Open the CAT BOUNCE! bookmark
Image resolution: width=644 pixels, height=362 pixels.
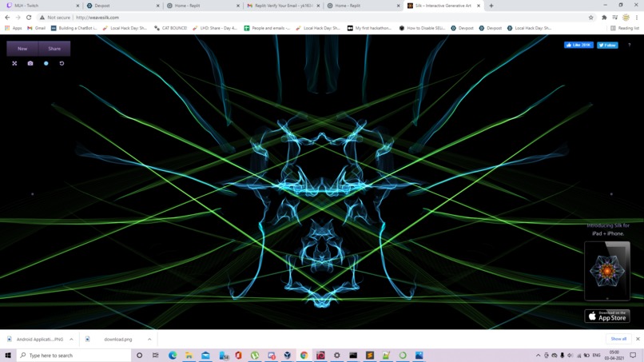click(170, 28)
